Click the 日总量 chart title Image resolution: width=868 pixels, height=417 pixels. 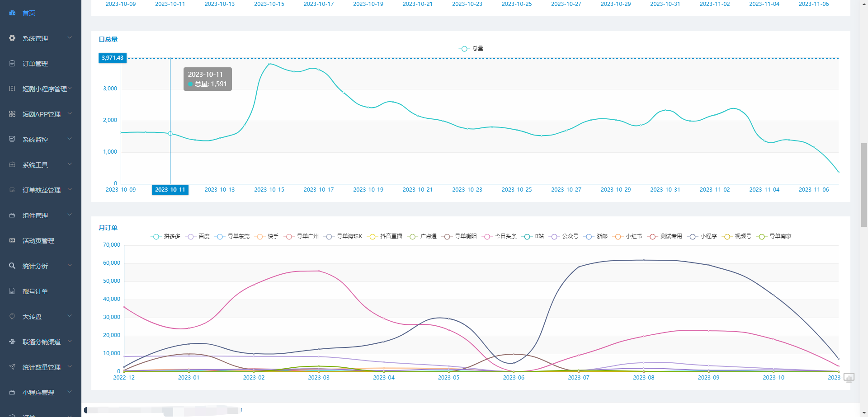click(108, 39)
